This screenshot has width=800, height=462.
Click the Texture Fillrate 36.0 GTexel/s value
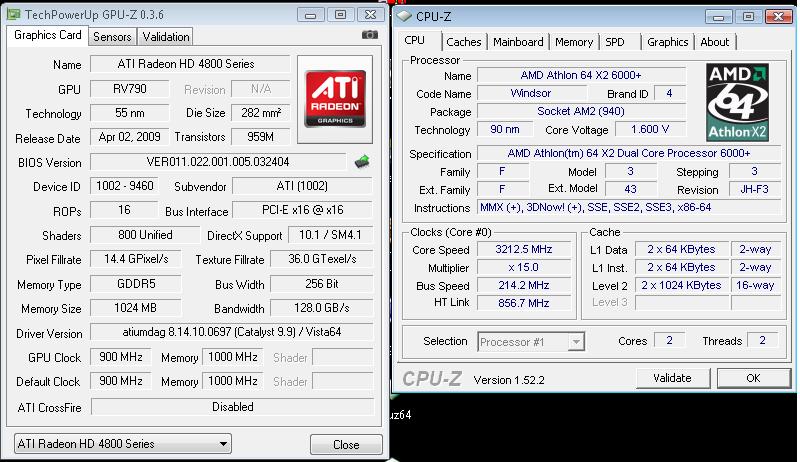click(x=321, y=259)
